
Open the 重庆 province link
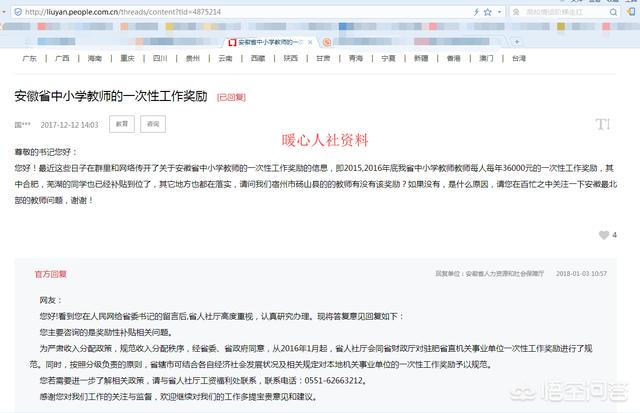coord(127,58)
